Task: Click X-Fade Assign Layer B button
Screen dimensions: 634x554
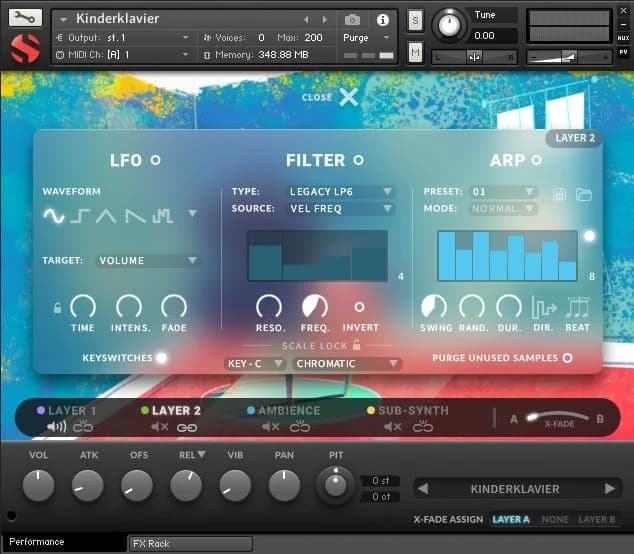Action: 597,520
